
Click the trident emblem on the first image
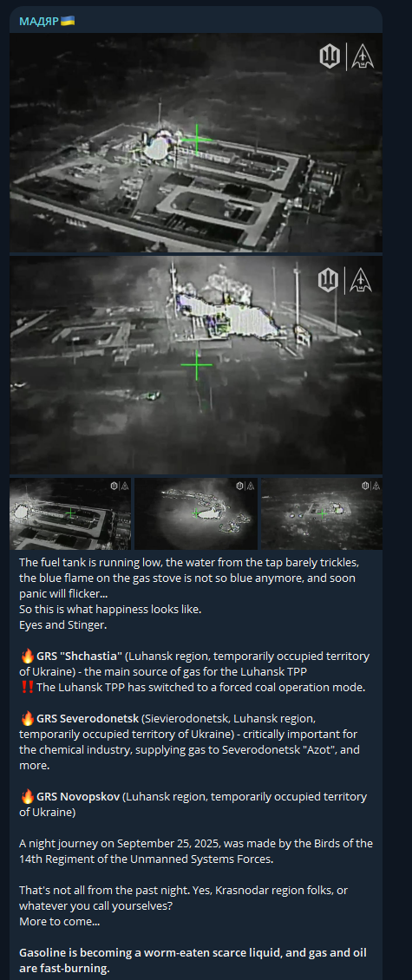pyautogui.click(x=330, y=57)
